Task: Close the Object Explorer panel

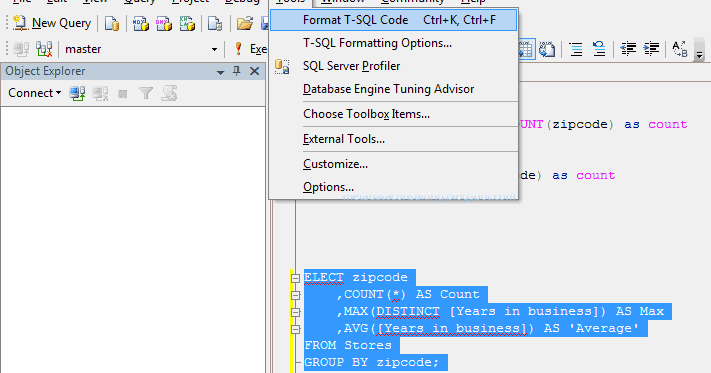Action: pos(254,71)
